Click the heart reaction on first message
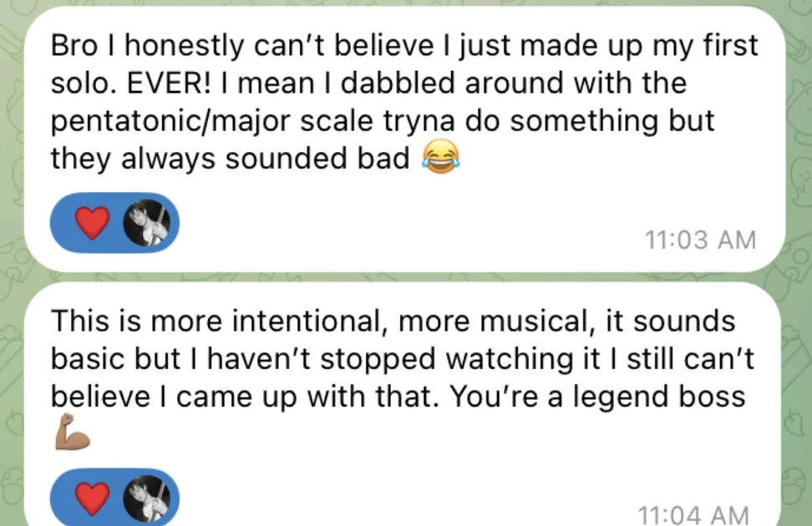The width and height of the screenshot is (812, 526). (93, 223)
